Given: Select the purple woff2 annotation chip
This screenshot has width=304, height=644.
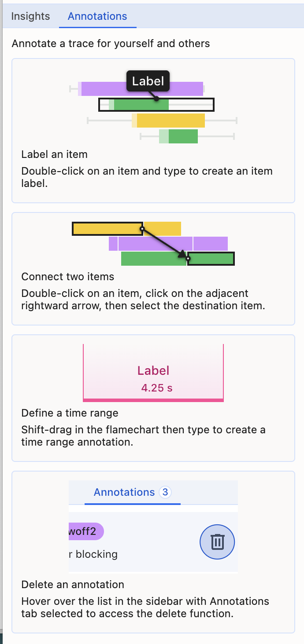Looking at the screenshot, I should [86, 531].
